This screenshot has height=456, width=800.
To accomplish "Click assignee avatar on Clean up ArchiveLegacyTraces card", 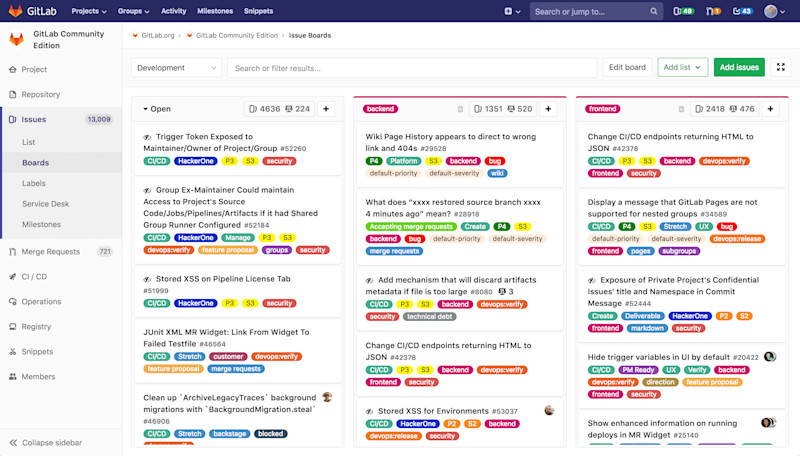I will pyautogui.click(x=327, y=397).
